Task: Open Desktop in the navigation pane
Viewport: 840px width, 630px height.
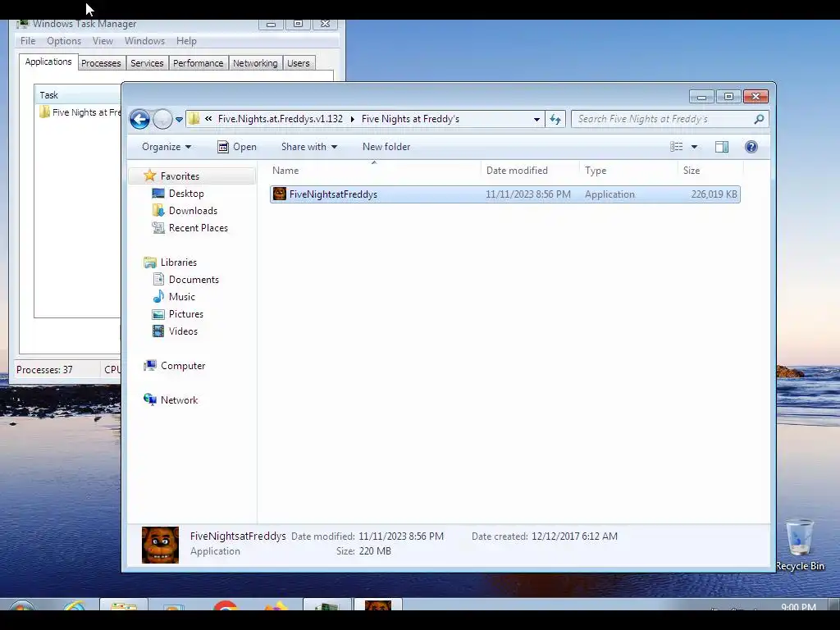Action: (186, 194)
